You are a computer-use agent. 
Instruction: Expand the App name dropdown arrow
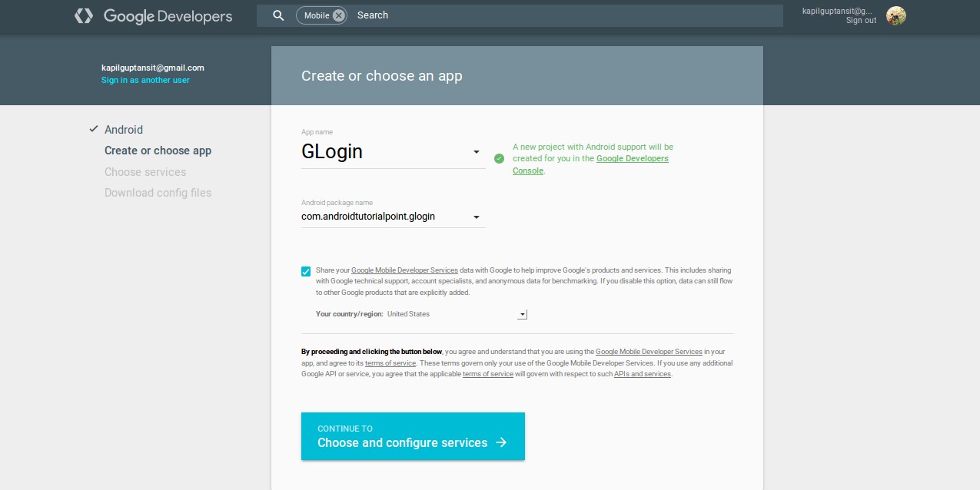click(x=477, y=152)
